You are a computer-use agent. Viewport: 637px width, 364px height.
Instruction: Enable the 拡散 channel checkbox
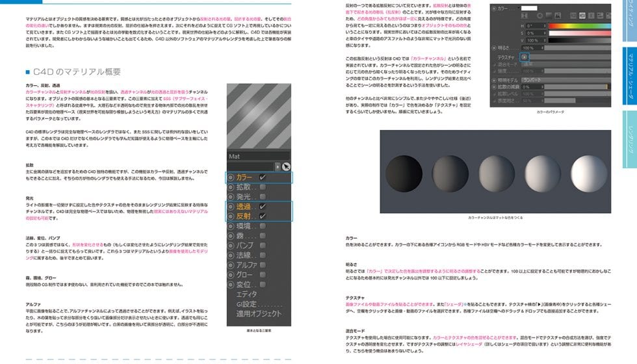(x=263, y=187)
